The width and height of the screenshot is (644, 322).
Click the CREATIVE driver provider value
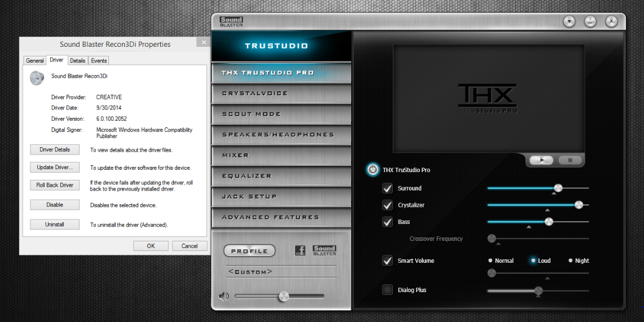(x=109, y=97)
